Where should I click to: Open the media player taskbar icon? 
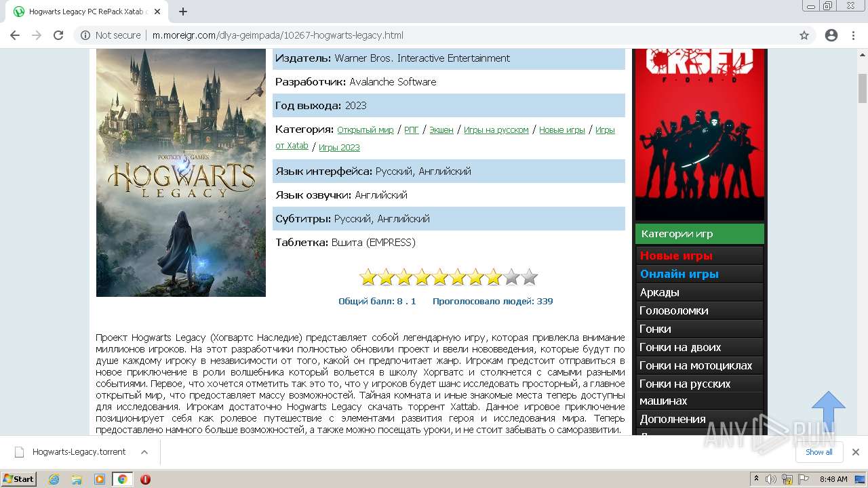(100, 479)
